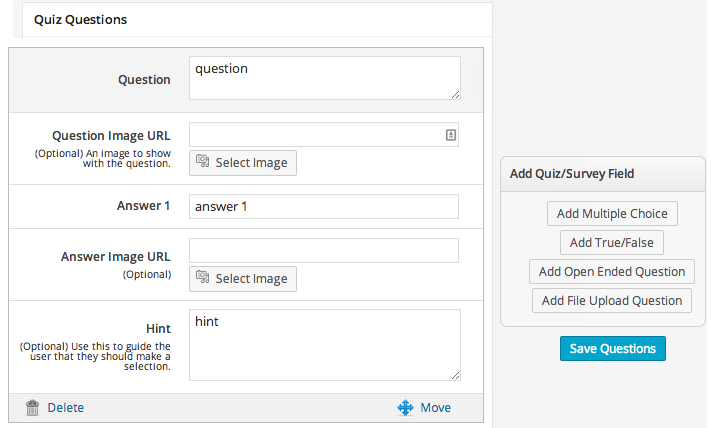711x428 pixels.
Task: Add an Open Ended Question
Action: point(612,272)
